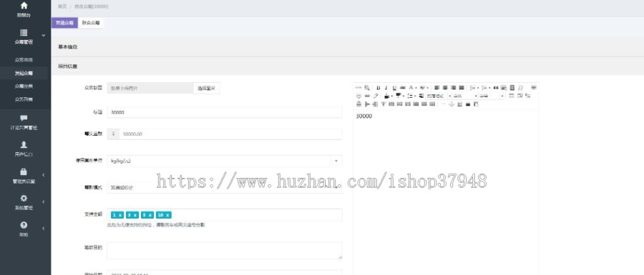Collapse the 众筹管理 sidebar chevron
Screen dimensions: 644x275
tap(44, 36)
